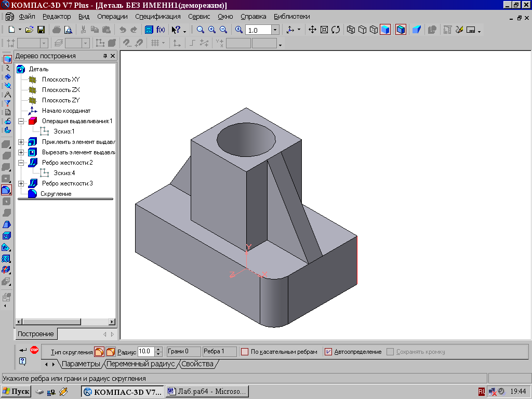The width and height of the screenshot is (532, 399).
Task: Click the Open file folder icon
Action: click(x=29, y=30)
